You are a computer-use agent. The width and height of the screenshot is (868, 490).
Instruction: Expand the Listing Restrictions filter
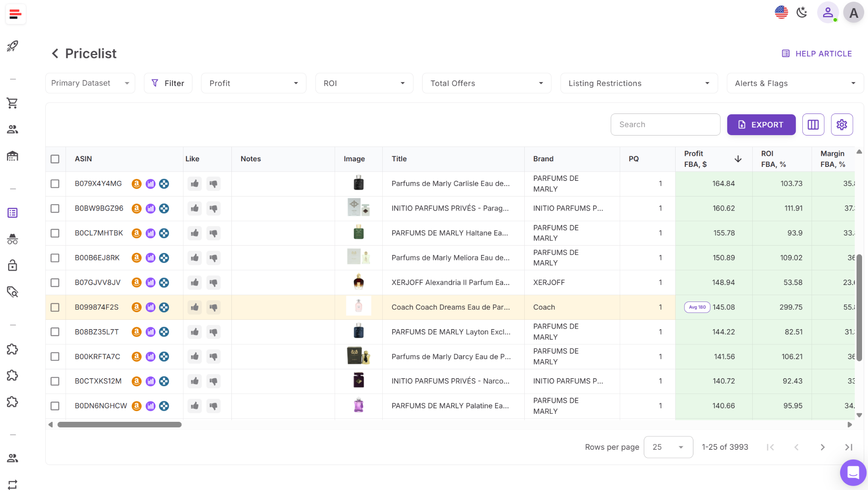click(x=638, y=83)
